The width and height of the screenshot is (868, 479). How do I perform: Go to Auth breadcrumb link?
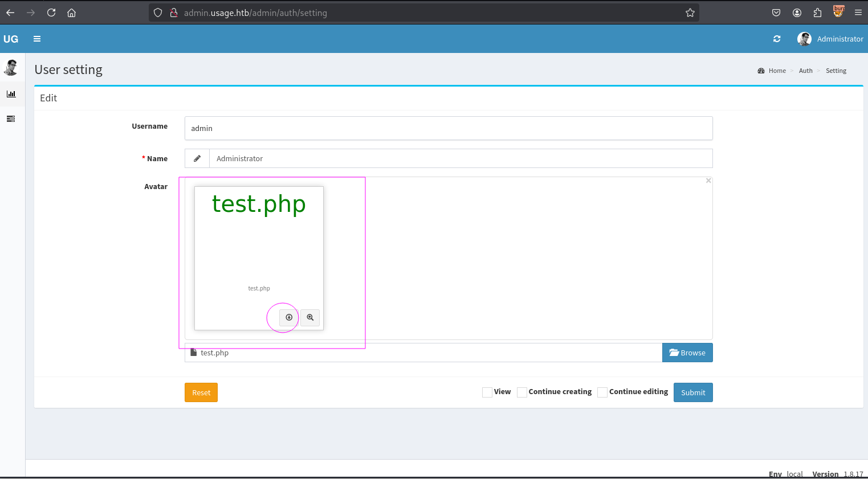806,71
